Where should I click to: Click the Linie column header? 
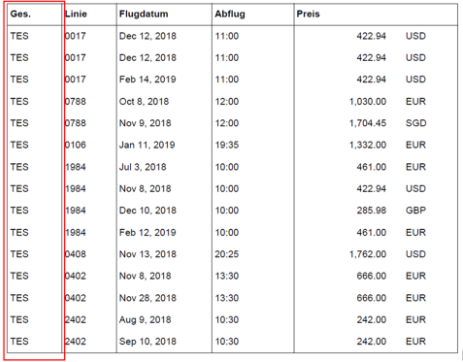76,14
